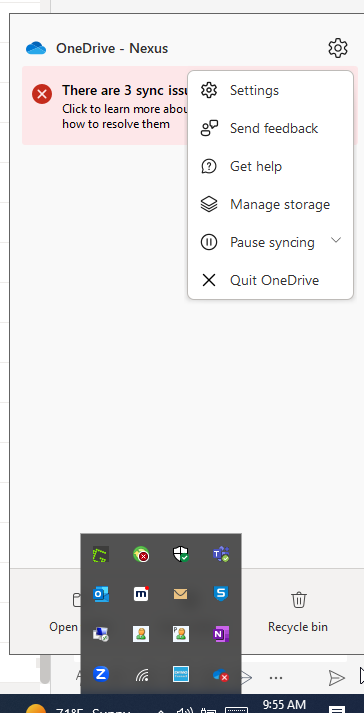Click the DYMO Connect tray icon
Screen dimensions: 364x713
tap(181, 674)
